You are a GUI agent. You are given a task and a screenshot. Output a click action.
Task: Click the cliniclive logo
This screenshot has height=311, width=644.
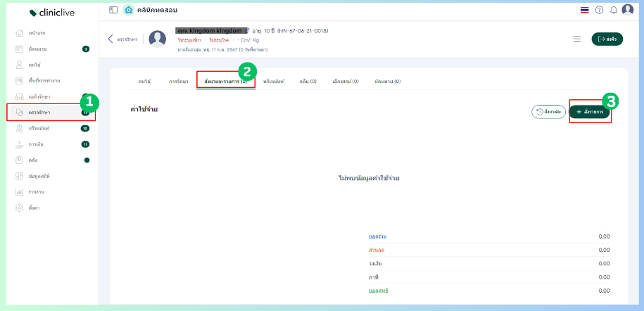(52, 13)
